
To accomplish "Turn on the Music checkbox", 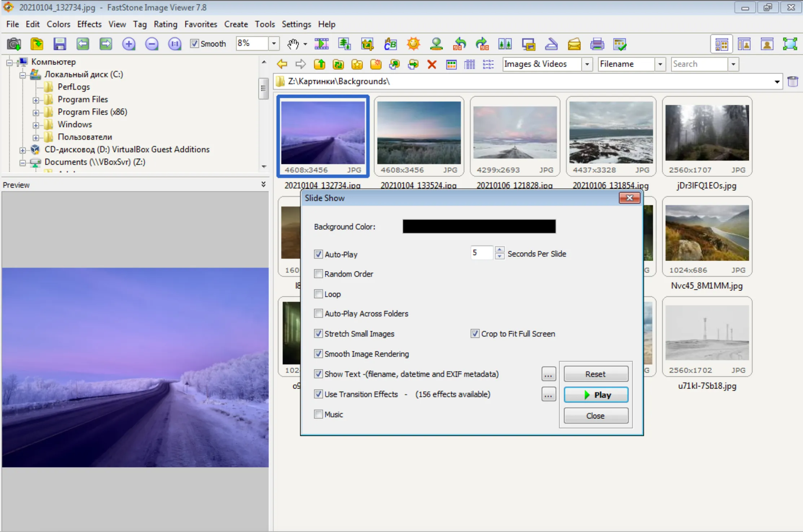I will tap(318, 414).
